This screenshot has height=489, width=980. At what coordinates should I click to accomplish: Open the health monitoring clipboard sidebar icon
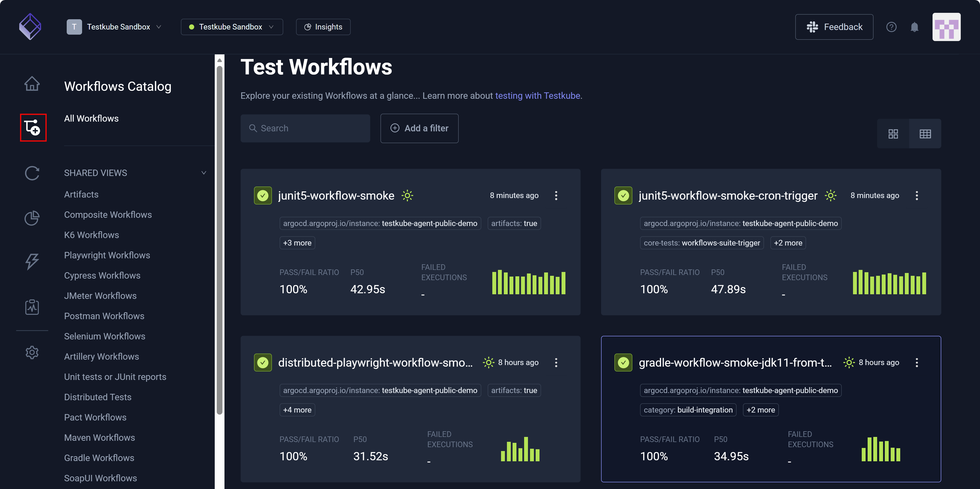pos(32,307)
